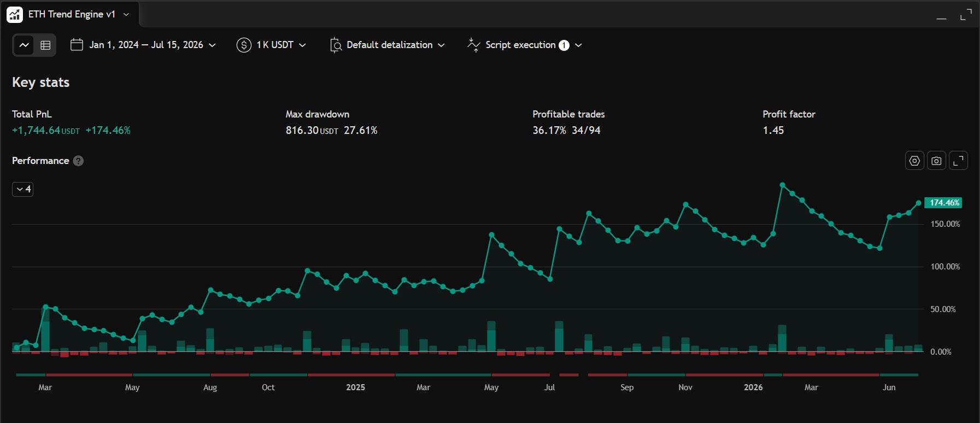Click the Total PnL value +1,744.64 USDT
The height and width of the screenshot is (423, 980).
point(46,131)
